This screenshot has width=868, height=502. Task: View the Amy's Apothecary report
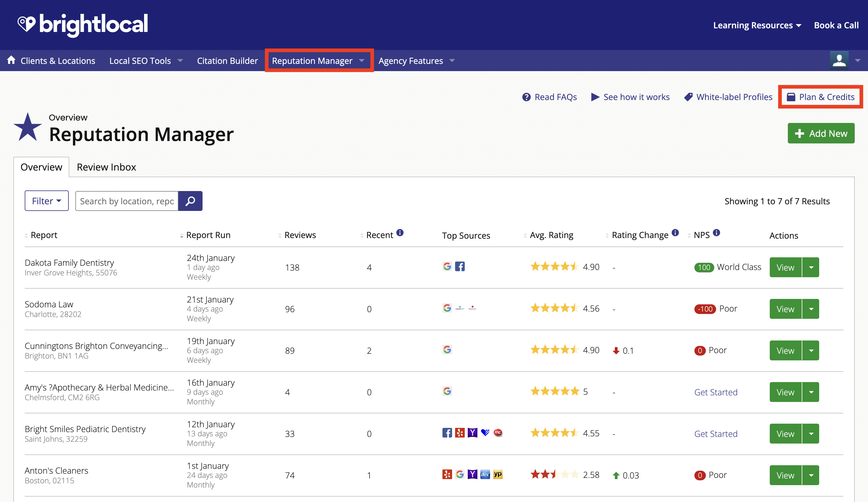coord(785,392)
